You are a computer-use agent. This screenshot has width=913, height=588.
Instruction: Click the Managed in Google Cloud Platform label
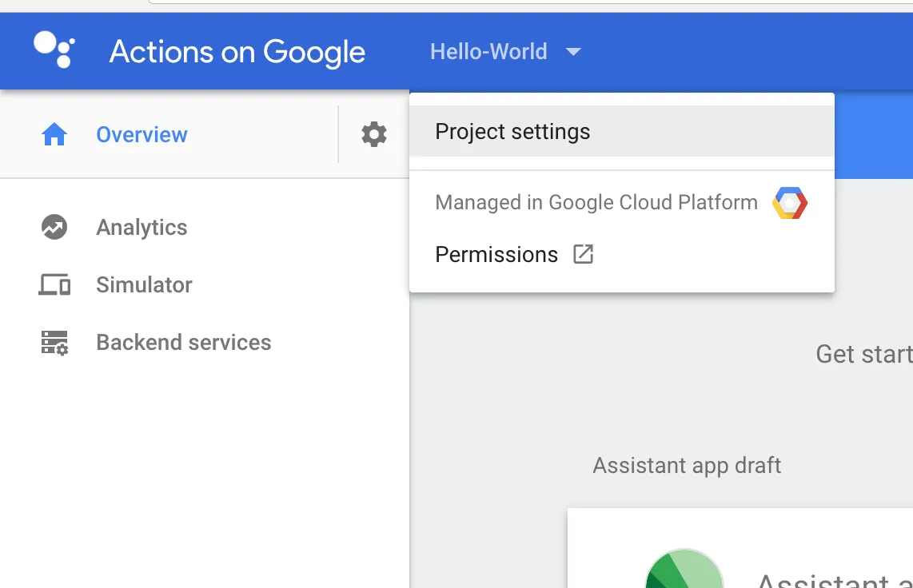[596, 203]
